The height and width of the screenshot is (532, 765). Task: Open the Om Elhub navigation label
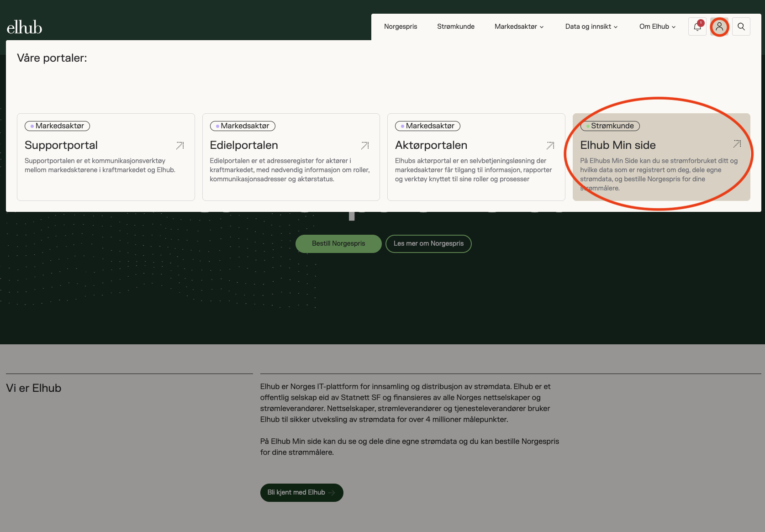(x=654, y=26)
